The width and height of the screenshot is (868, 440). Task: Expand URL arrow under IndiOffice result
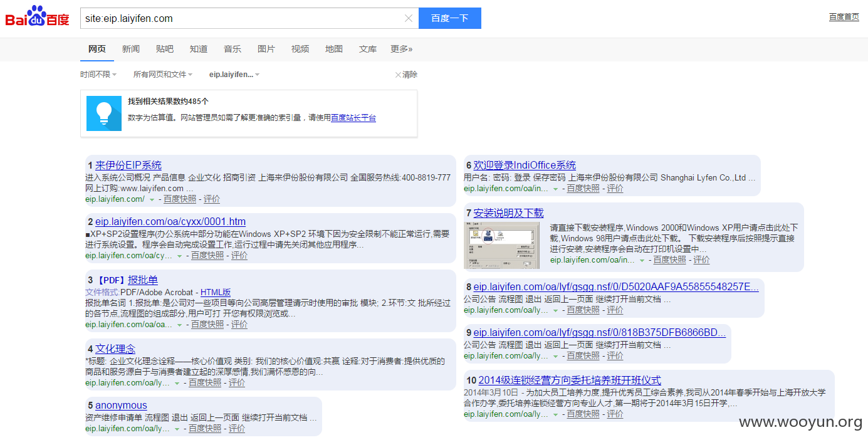tap(555, 189)
